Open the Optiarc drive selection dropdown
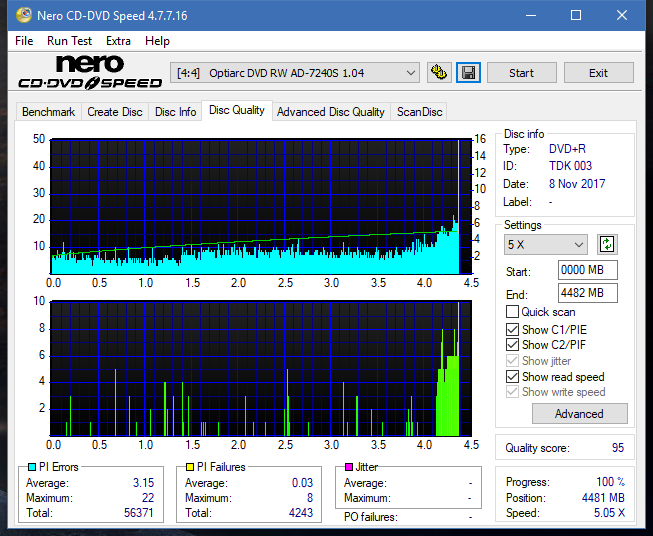Image resolution: width=653 pixels, height=536 pixels. tap(294, 73)
